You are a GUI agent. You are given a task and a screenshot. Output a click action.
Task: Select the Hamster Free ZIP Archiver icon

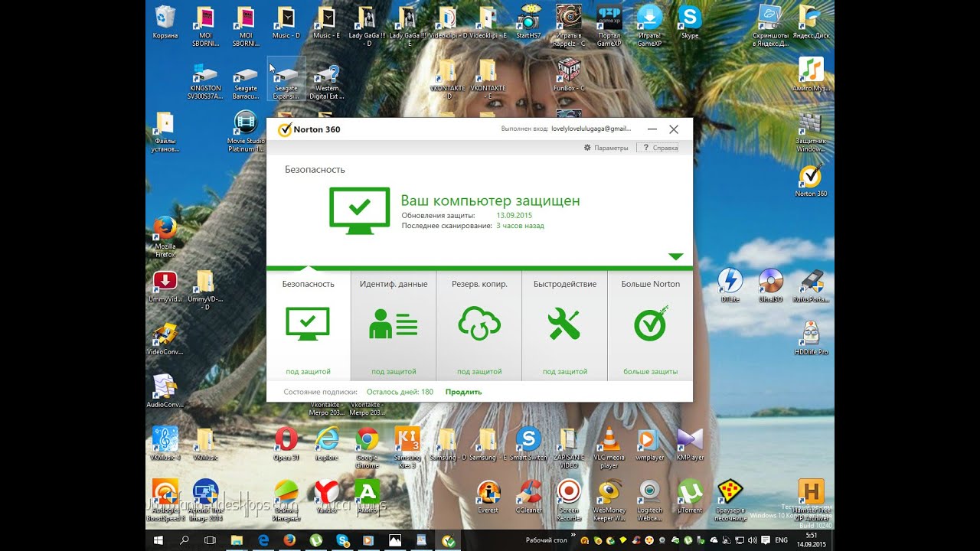point(811,500)
